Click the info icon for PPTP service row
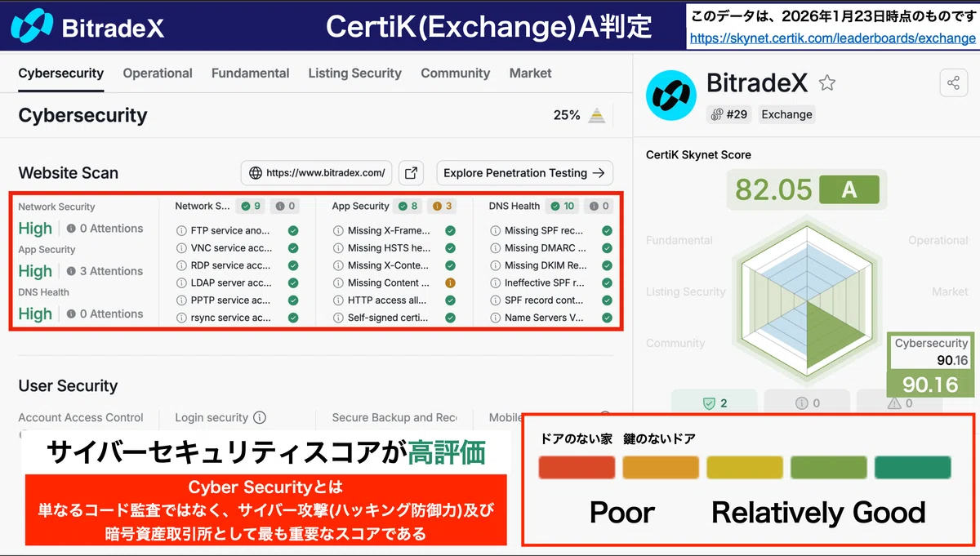980x556 pixels. [x=180, y=300]
